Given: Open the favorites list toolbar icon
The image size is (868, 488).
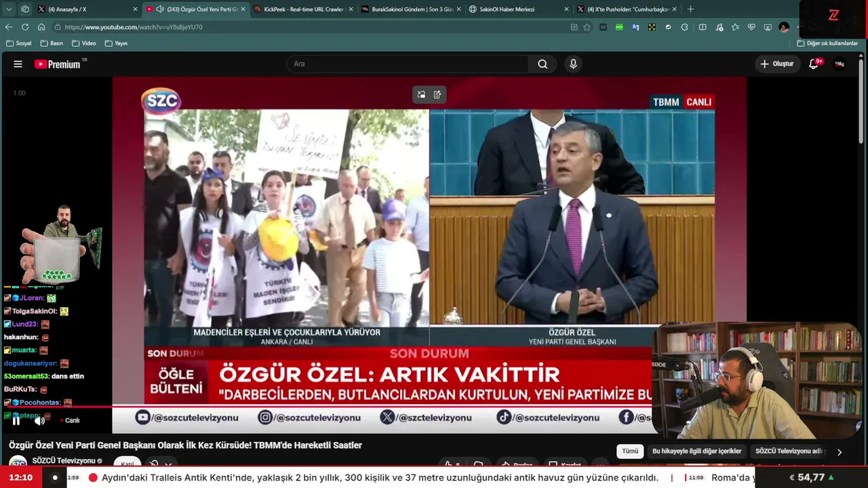Looking at the screenshot, I should (735, 27).
